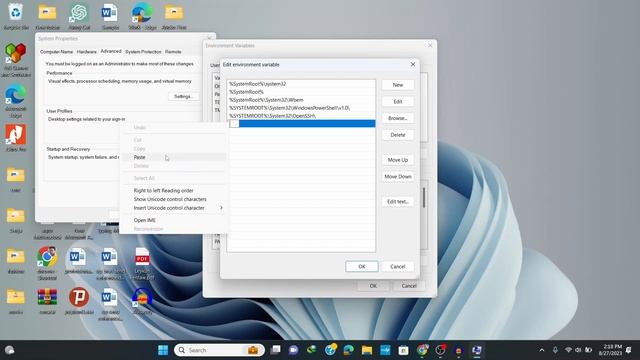The width and height of the screenshot is (640, 360).
Task: Click the System Properties icon on taskbar
Action: 477,350
